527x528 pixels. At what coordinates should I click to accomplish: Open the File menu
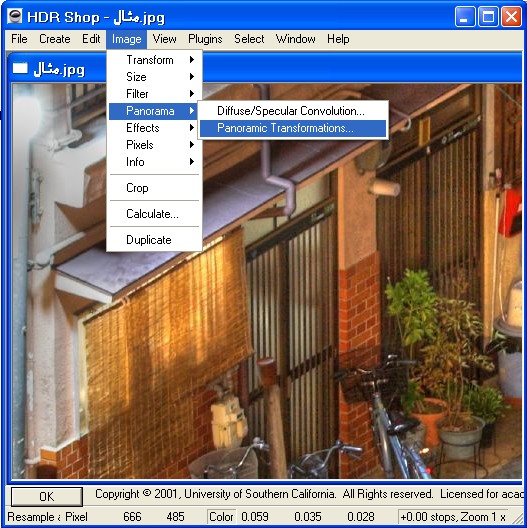[19, 39]
